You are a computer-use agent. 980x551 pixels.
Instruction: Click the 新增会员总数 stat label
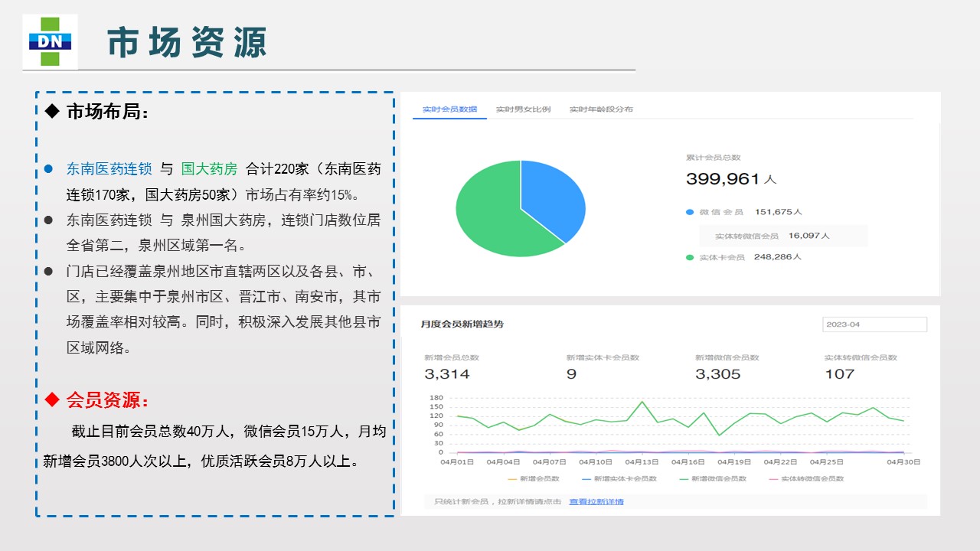[452, 357]
